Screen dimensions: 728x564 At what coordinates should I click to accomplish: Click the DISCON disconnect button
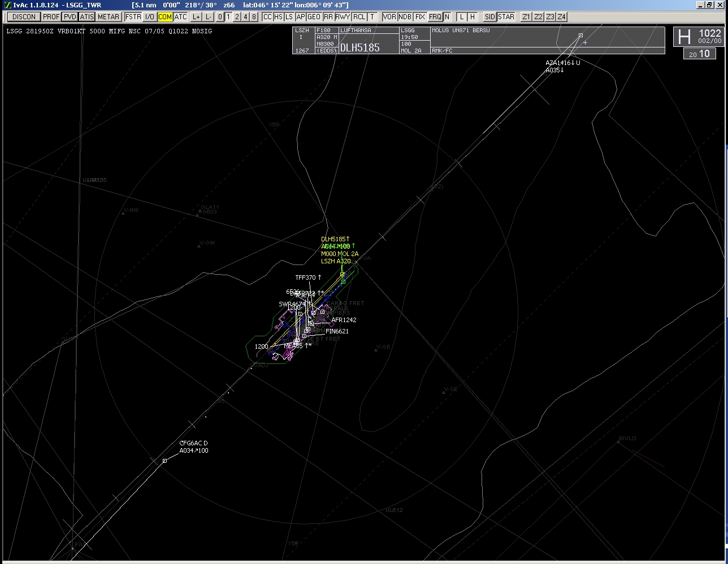(24, 17)
